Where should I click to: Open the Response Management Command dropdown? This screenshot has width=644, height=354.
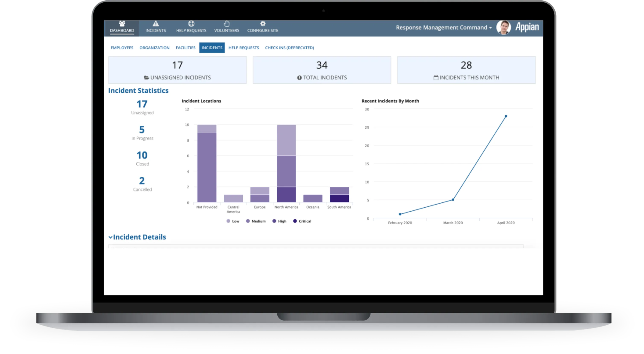point(444,28)
